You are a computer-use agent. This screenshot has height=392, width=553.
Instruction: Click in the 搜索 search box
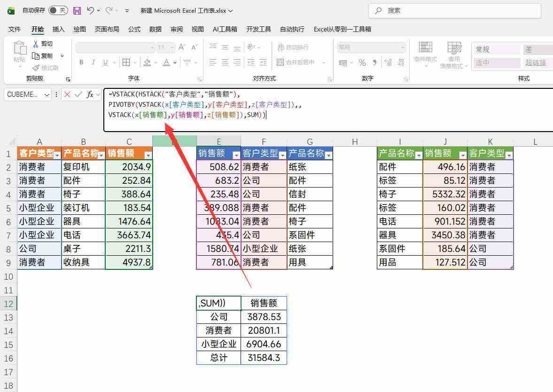click(455, 11)
